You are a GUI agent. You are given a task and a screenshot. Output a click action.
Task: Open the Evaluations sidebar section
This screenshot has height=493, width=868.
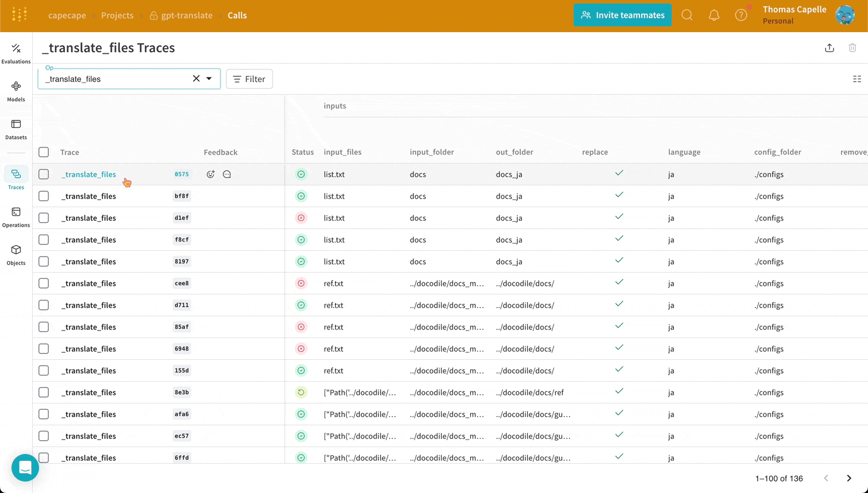pyautogui.click(x=16, y=53)
